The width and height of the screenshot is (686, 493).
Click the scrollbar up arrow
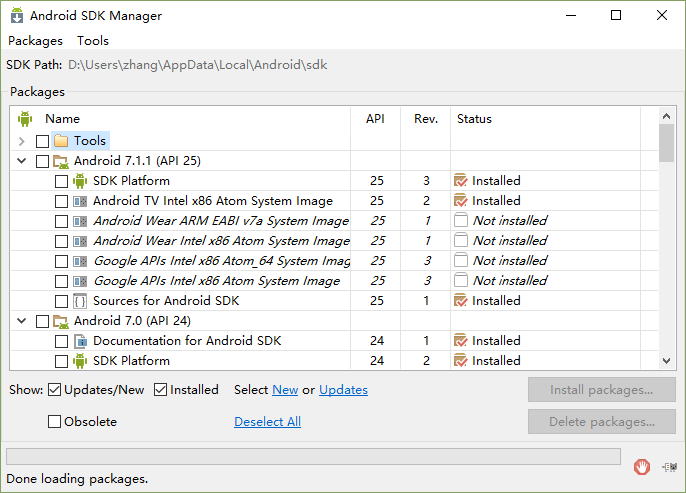(x=666, y=116)
